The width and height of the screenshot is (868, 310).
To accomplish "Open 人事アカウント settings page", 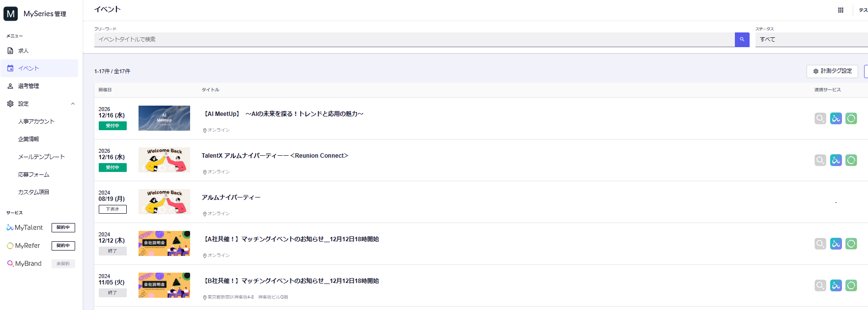I will tap(36, 121).
